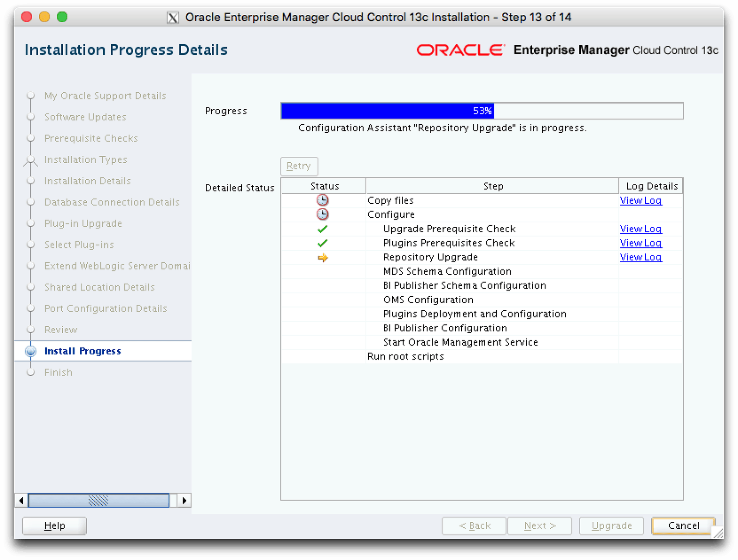Click green checkmark for Upgrade Prerequisite Check

(322, 229)
